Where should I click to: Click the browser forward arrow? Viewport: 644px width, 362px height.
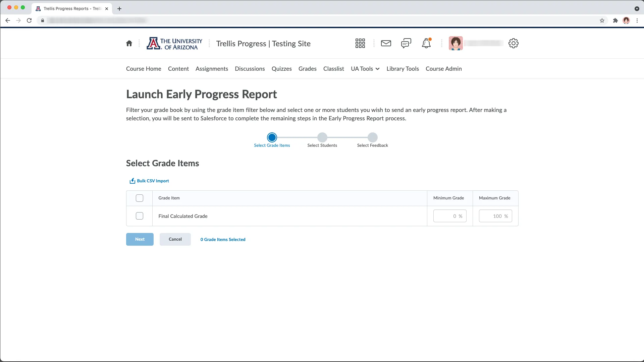18,20
